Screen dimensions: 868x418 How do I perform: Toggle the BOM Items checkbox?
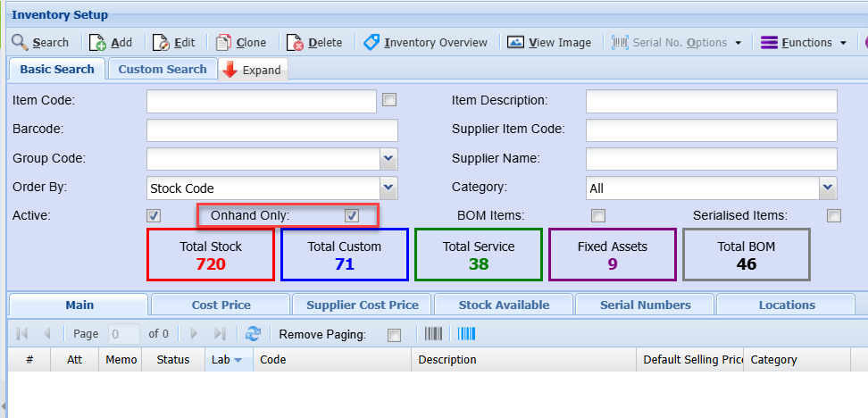coord(598,215)
